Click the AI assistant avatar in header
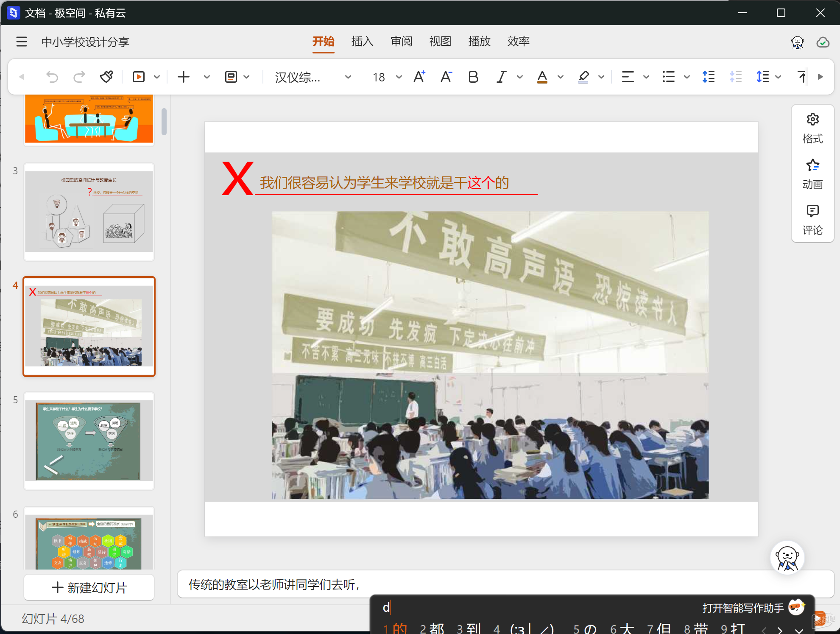The height and width of the screenshot is (634, 840). (x=798, y=42)
